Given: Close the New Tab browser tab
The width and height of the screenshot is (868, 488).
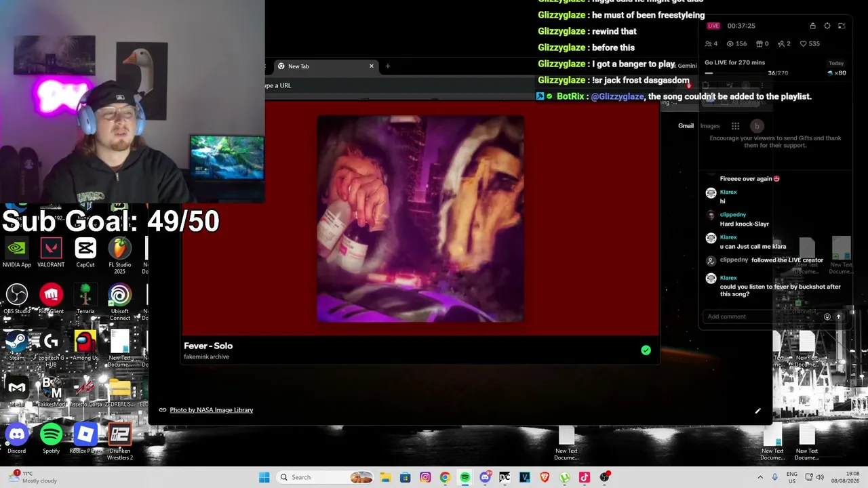Looking at the screenshot, I should (x=372, y=66).
